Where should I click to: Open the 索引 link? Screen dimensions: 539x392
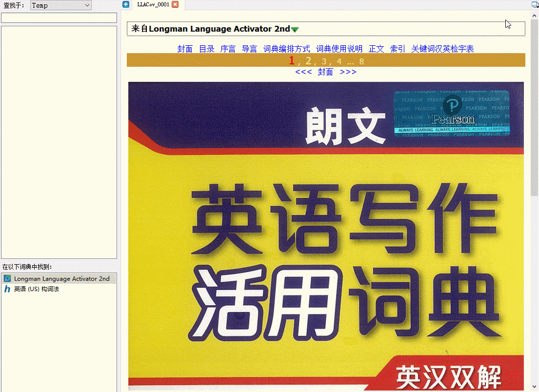click(x=397, y=49)
